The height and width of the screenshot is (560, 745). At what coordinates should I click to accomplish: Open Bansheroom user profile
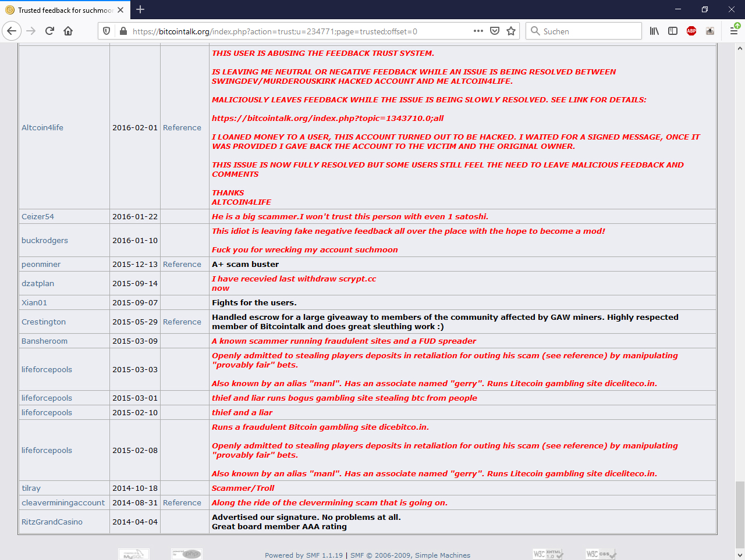(x=44, y=341)
